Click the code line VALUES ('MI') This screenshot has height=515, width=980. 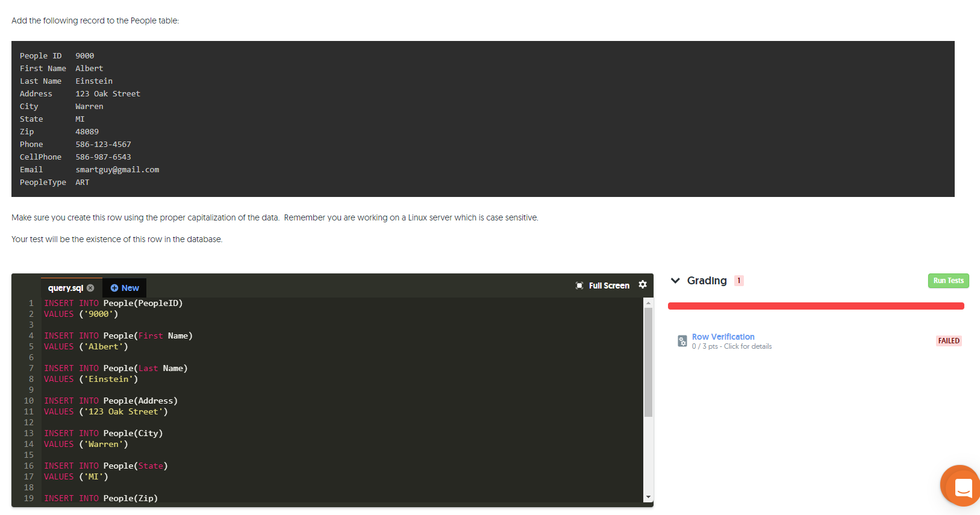click(76, 476)
